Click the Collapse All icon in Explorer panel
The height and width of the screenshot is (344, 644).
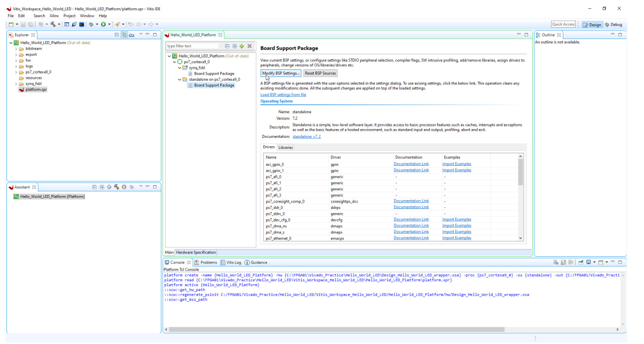coord(117,35)
